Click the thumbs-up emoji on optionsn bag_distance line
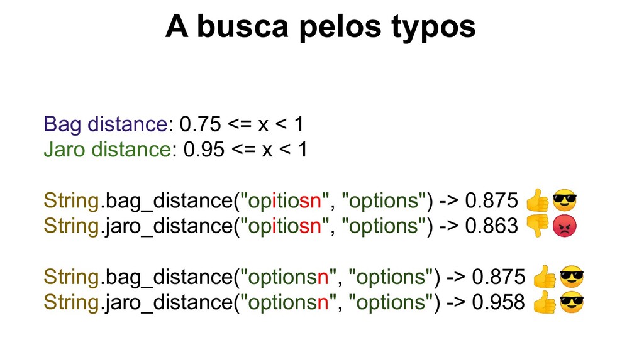The width and height of the screenshot is (644, 362). pyautogui.click(x=545, y=277)
